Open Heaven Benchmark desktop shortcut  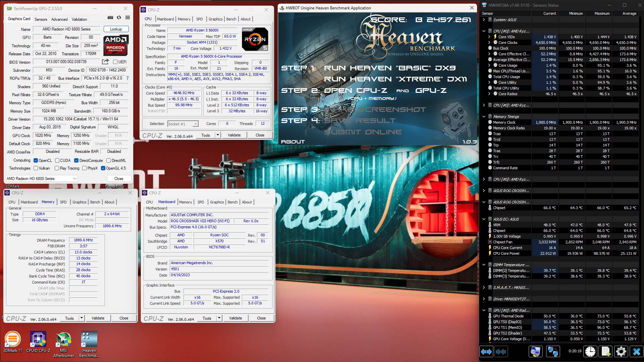[89, 345]
